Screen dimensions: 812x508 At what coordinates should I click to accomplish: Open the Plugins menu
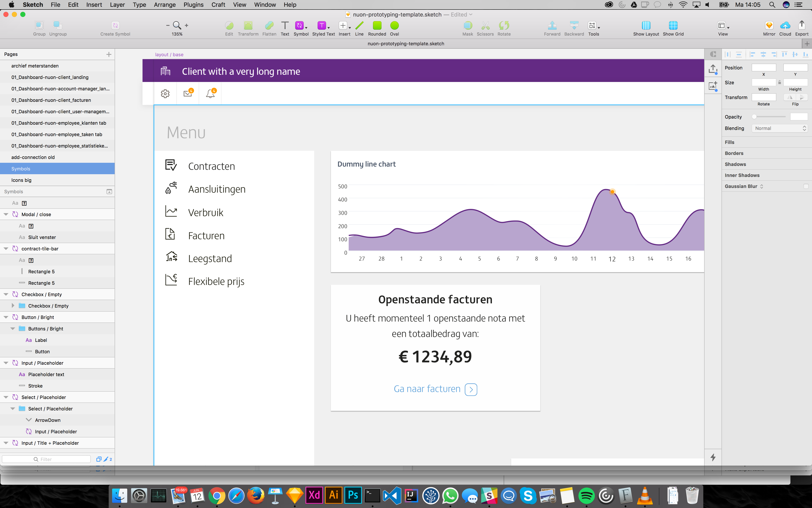193,5
